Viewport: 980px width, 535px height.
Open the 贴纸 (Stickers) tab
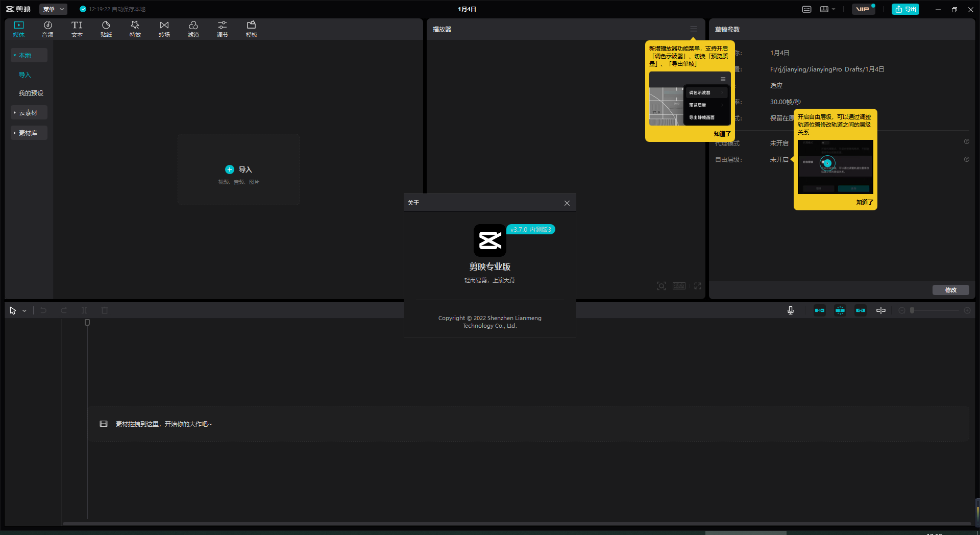click(106, 29)
